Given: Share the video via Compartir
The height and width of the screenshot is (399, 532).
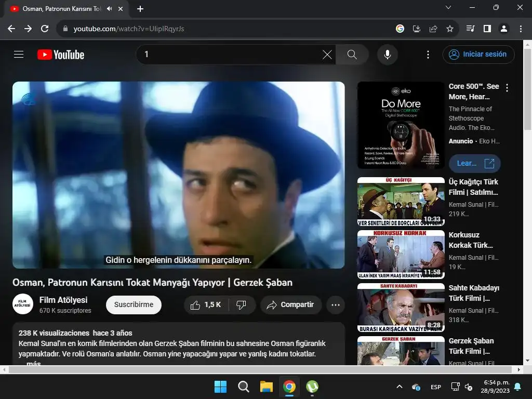Looking at the screenshot, I should pos(290,304).
